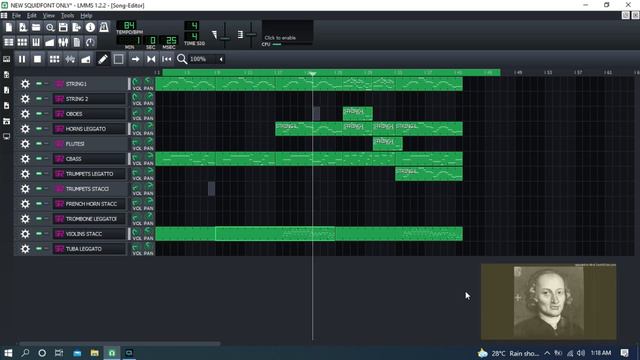Open track actions gear for TUBA LEGGATO
The height and width of the screenshot is (360, 640).
[25, 249]
